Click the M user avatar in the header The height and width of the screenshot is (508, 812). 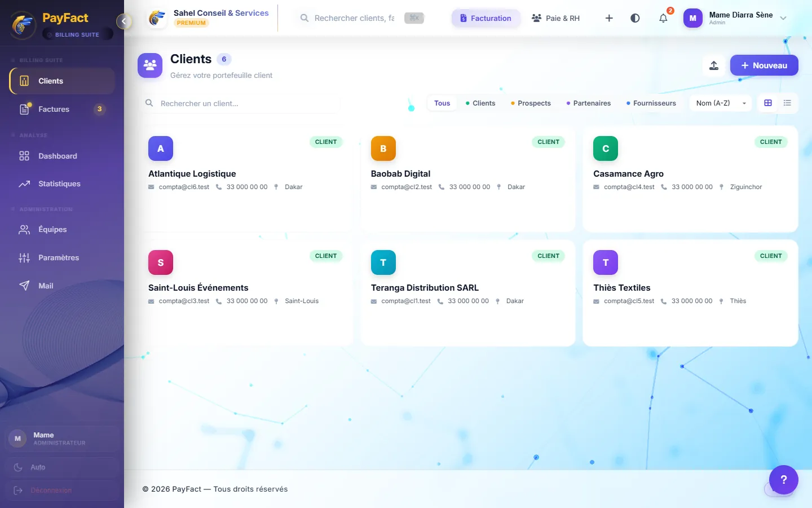pos(693,18)
